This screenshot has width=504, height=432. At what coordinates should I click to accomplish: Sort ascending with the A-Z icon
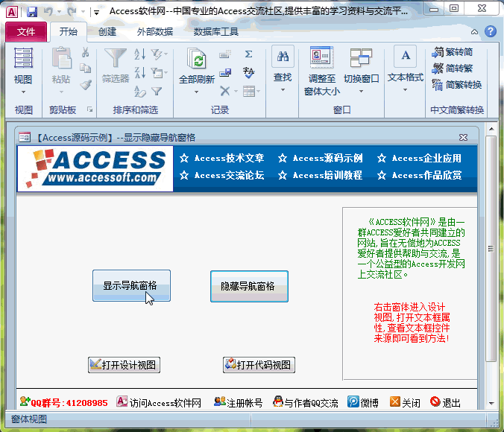coord(140,54)
